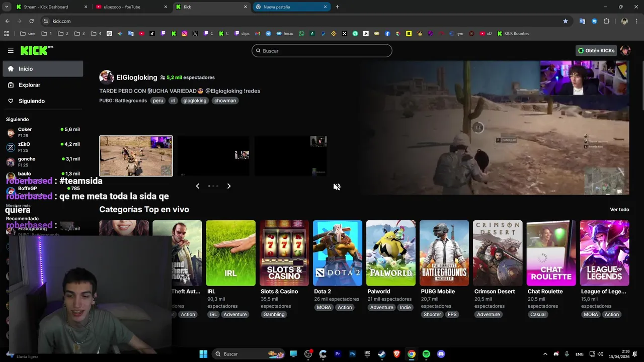Click the Gambling tag under Slots & Casino

[274, 315]
